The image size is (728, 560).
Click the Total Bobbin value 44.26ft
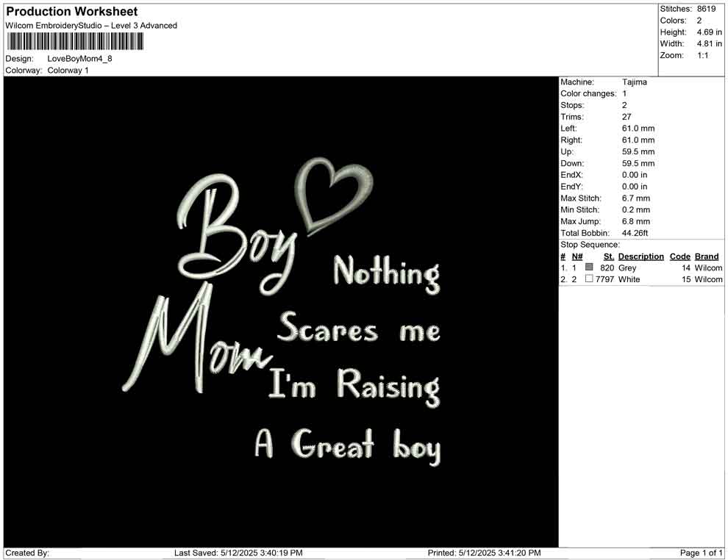click(x=635, y=232)
